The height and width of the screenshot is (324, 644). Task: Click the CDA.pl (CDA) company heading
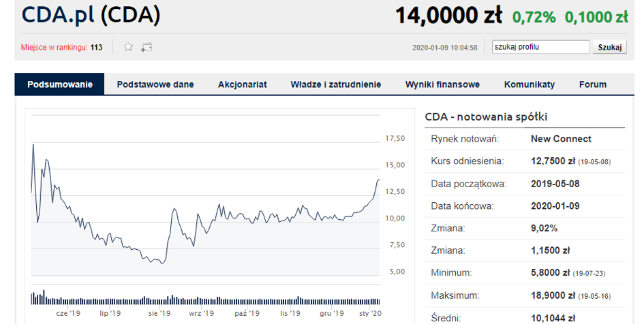tap(91, 16)
